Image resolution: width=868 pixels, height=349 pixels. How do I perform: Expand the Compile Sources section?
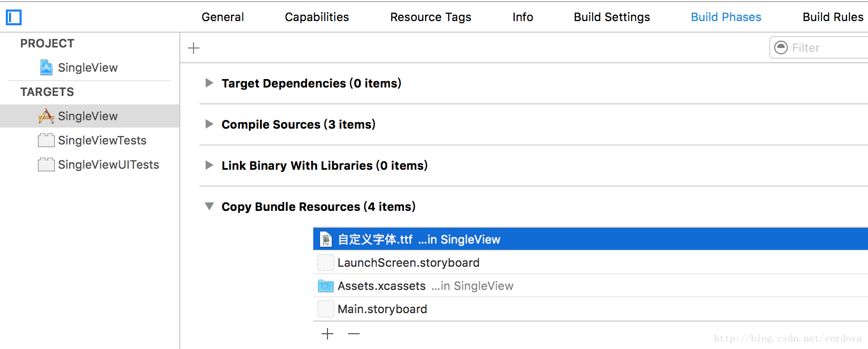(x=209, y=124)
